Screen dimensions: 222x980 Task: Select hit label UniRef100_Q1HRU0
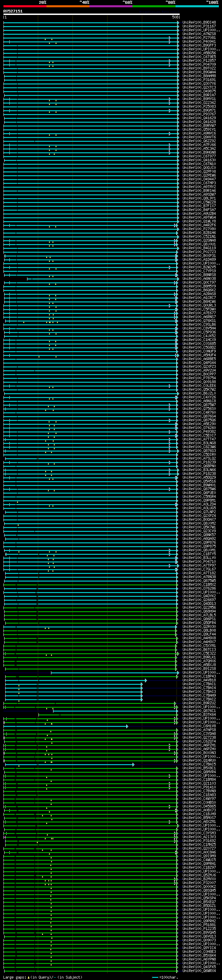pos(199,761)
